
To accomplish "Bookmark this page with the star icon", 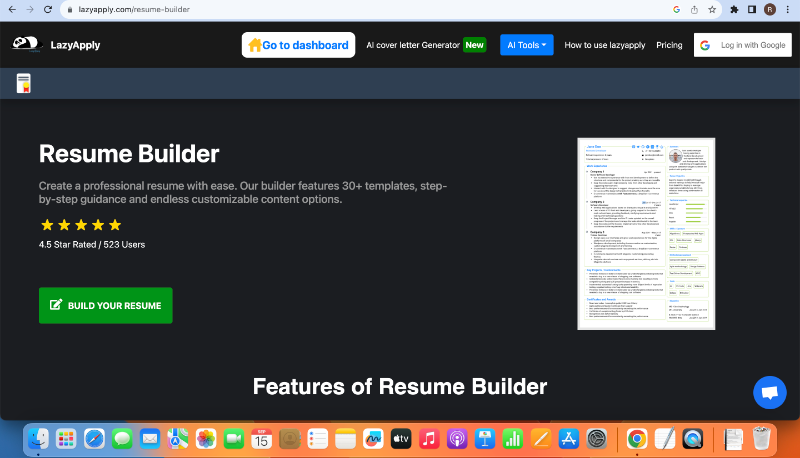I will tap(712, 9).
